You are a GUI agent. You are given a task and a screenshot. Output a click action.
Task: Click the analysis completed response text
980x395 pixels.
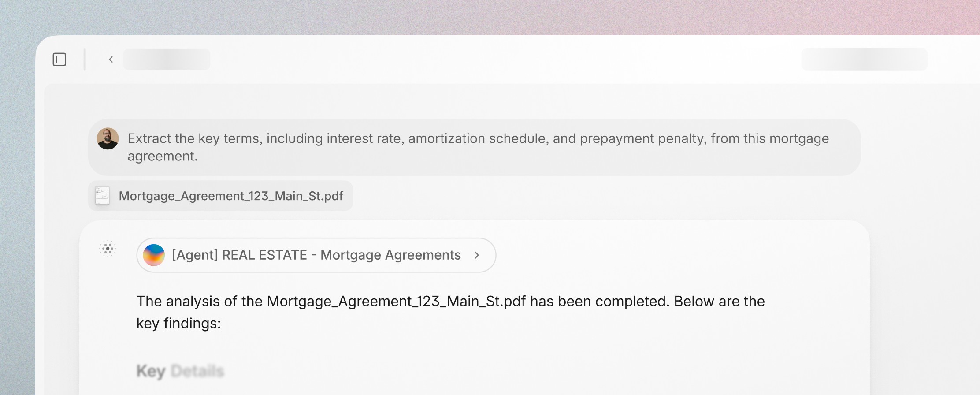(x=450, y=312)
